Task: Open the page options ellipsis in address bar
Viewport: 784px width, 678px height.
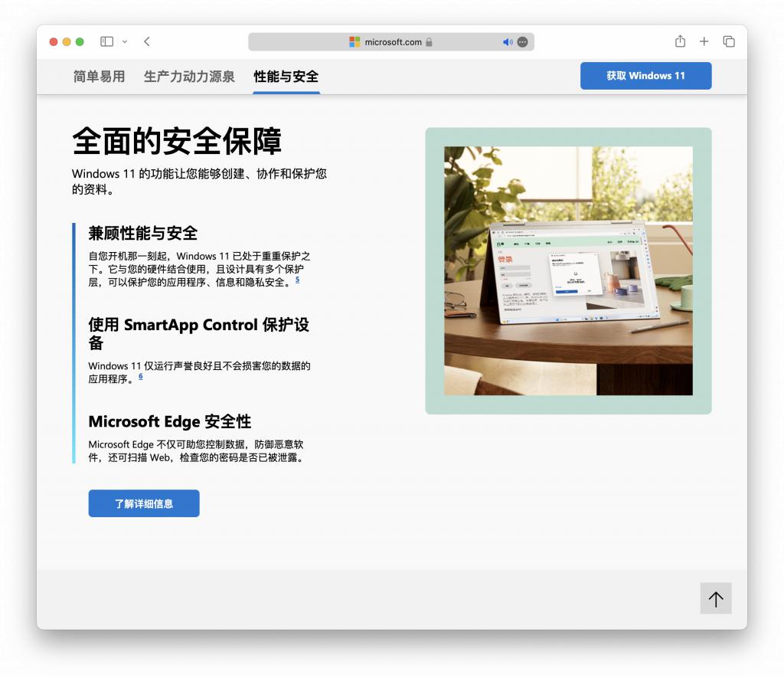Action: tap(522, 42)
